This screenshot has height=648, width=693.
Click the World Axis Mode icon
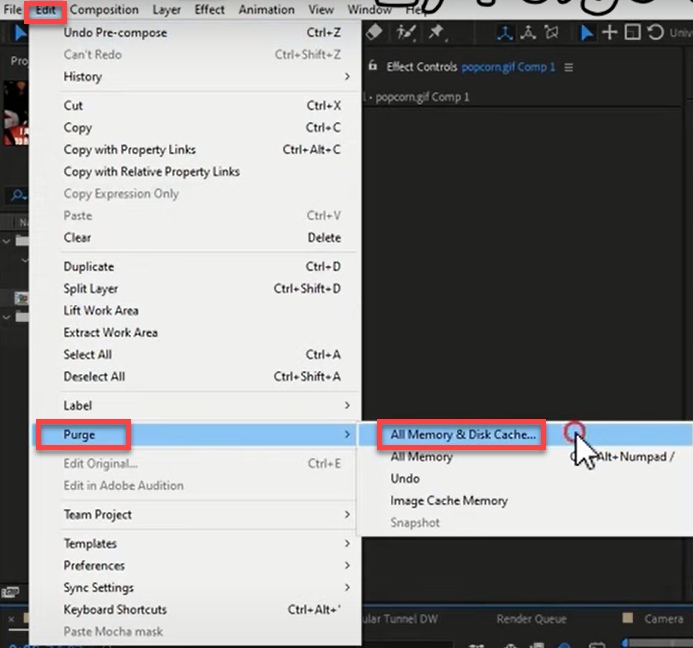[x=528, y=33]
